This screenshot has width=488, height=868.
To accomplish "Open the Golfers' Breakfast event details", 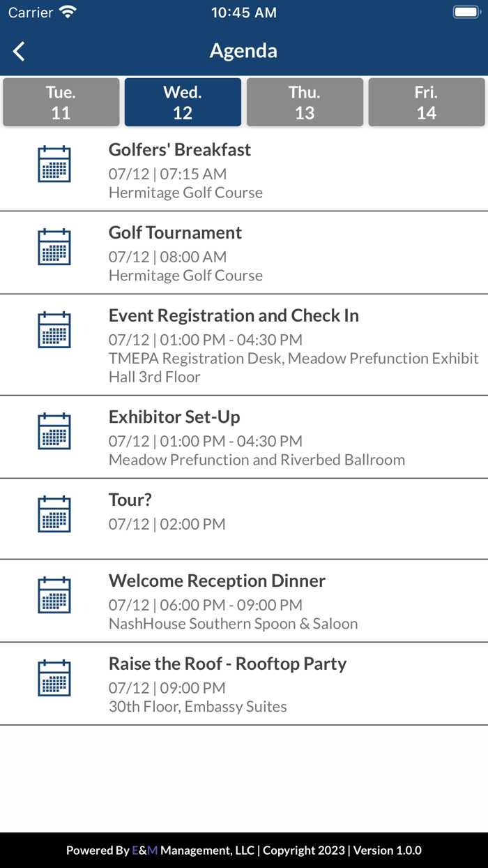I will click(x=244, y=170).
